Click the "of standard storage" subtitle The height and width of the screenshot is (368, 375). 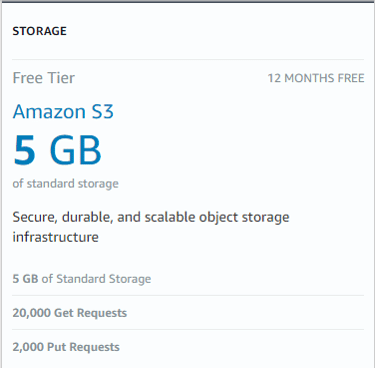66,184
